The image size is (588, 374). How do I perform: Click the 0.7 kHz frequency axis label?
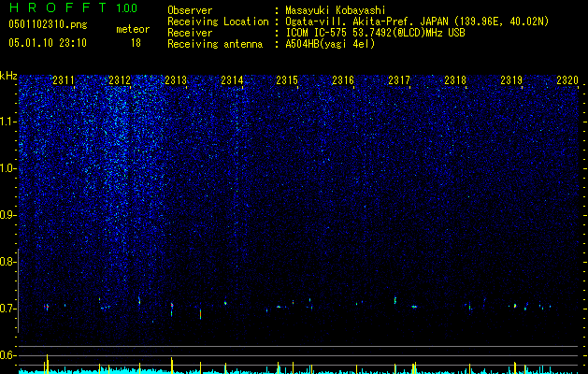coord(7,309)
